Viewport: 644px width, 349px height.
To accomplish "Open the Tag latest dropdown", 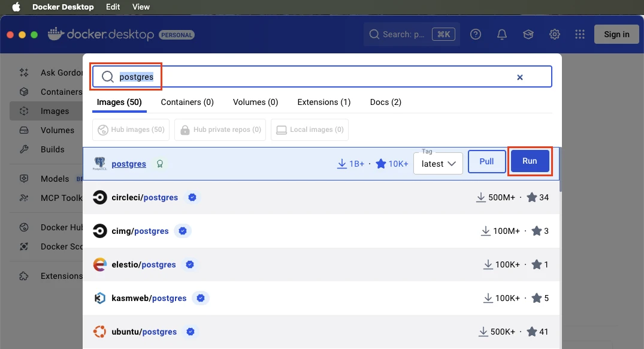I will point(439,164).
